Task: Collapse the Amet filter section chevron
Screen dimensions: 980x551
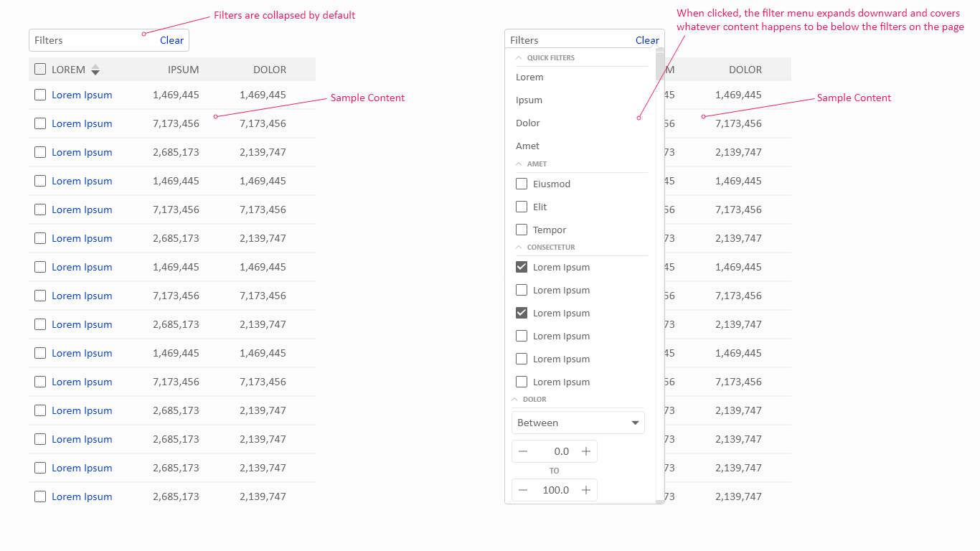Action: pyautogui.click(x=519, y=164)
